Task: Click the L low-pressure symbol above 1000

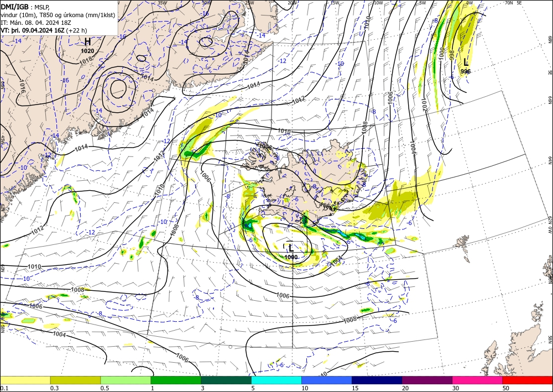Action: (x=291, y=248)
